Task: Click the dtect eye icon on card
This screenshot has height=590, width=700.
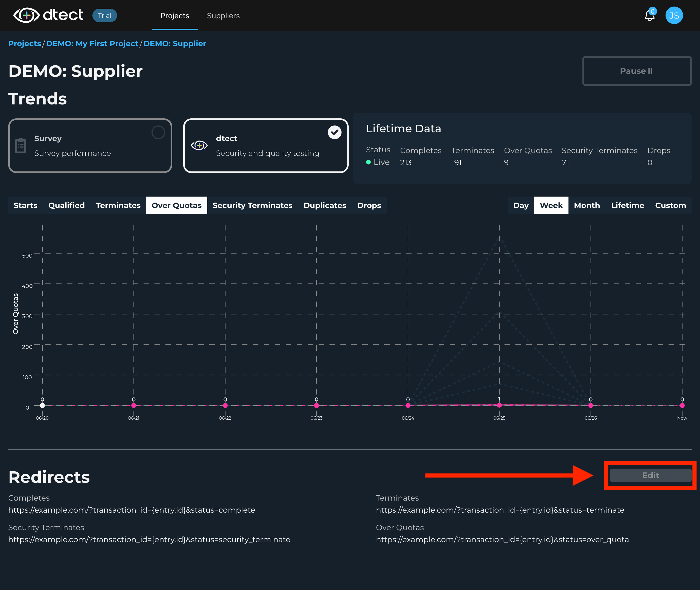Action: 199,145
